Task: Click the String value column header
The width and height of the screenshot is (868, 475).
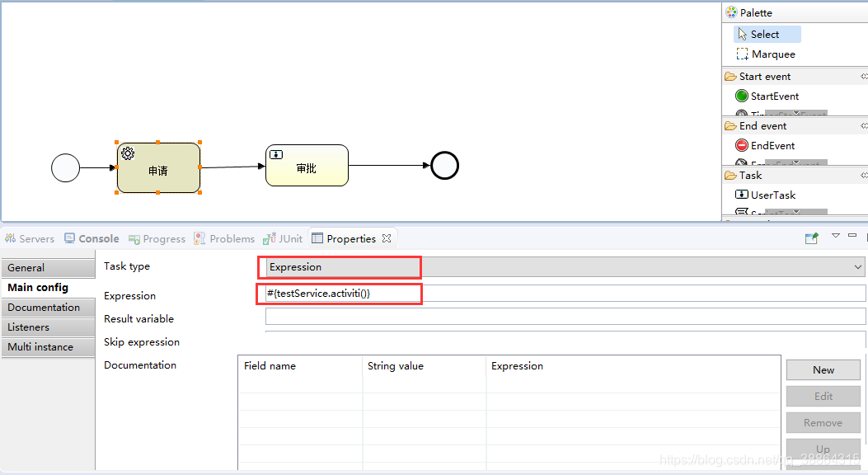Action: 425,366
